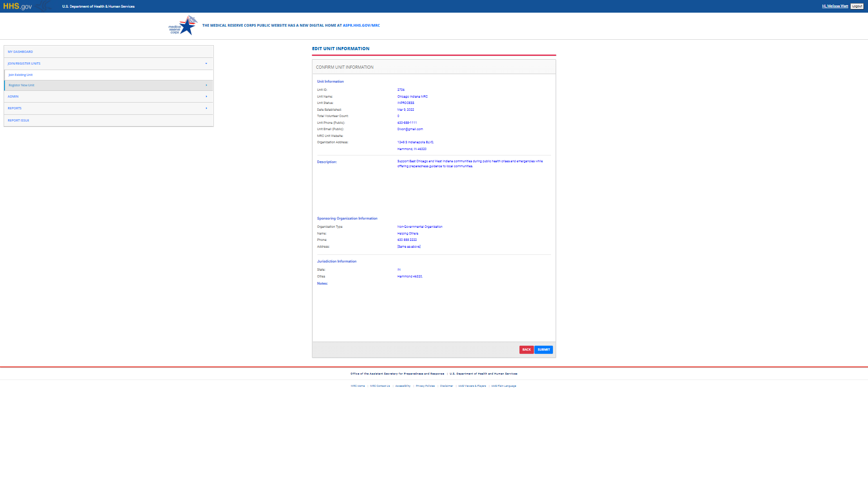868x488 pixels.
Task: Open Report Issue menu item
Action: (19, 121)
